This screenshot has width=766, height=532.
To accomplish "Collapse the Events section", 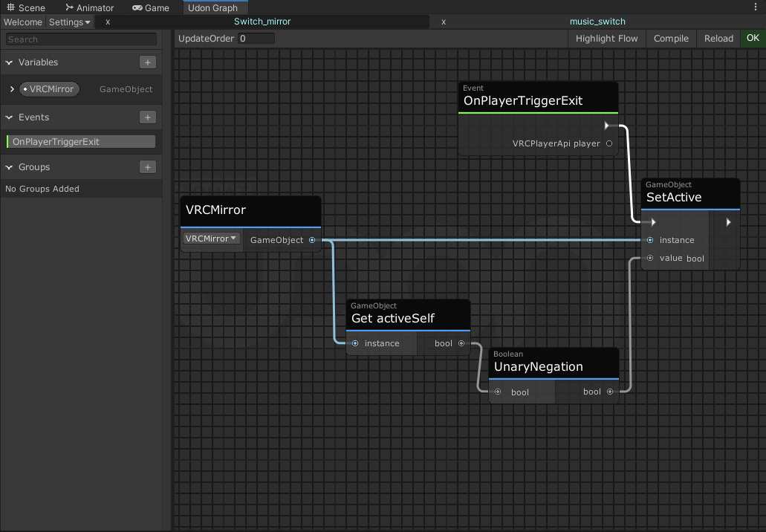I will click(10, 117).
